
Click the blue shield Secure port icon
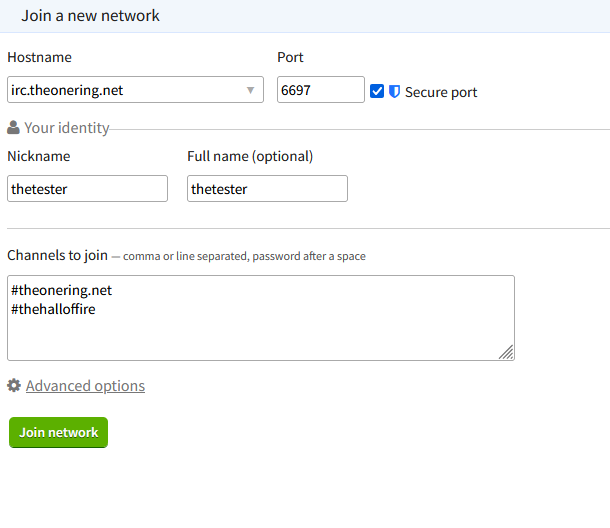tap(394, 91)
